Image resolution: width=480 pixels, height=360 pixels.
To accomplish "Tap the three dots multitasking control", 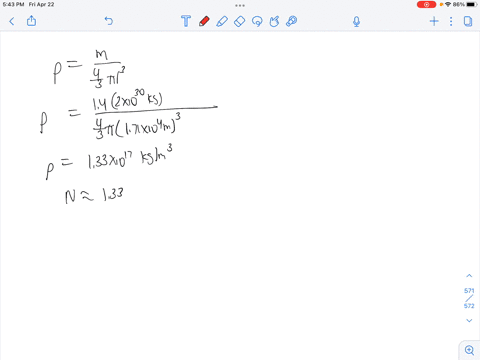I will pyautogui.click(x=240, y=5).
